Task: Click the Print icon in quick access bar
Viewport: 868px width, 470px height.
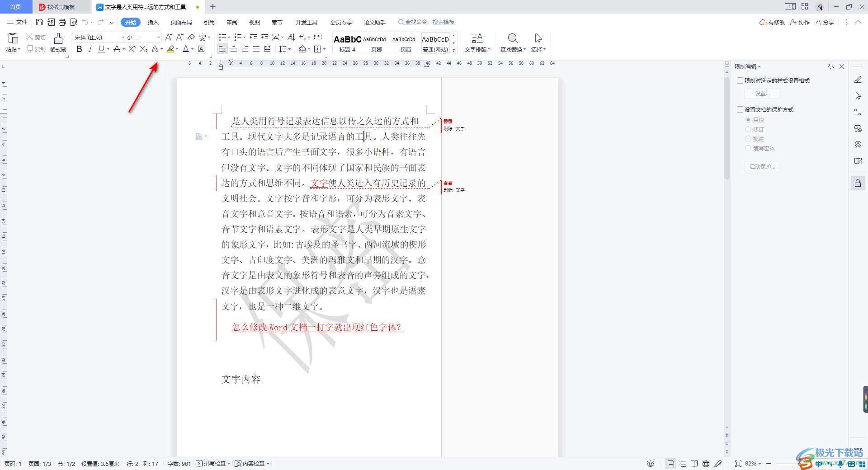Action: 62,22
